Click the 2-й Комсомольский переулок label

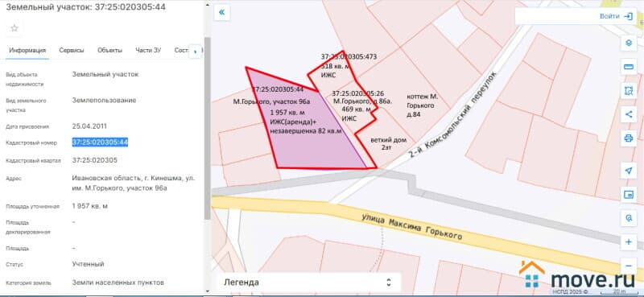453,115
